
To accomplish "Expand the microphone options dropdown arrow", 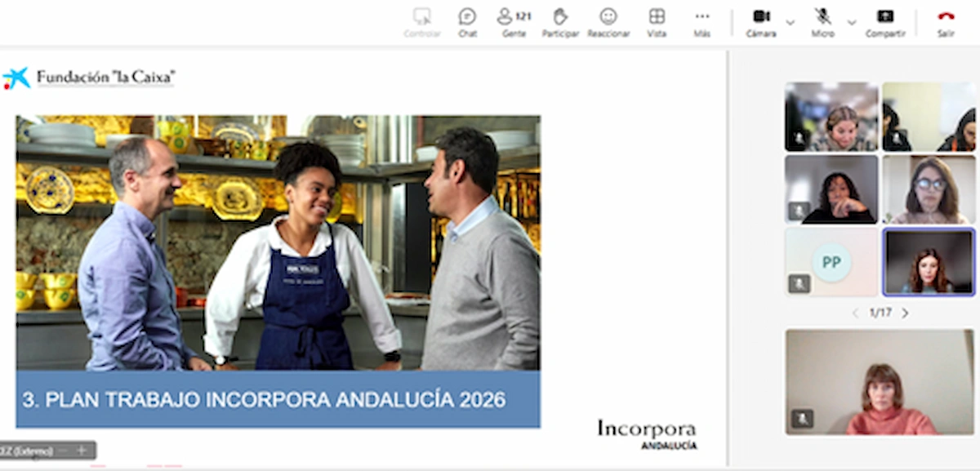I will (x=852, y=22).
